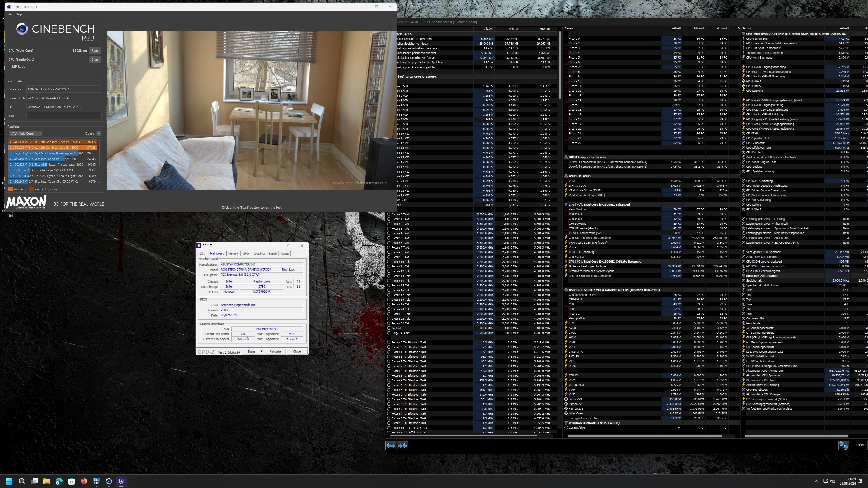This screenshot has width=868, height=488.
Task: Open the CPU-Z Tools dropdown arrow
Action: [x=261, y=351]
